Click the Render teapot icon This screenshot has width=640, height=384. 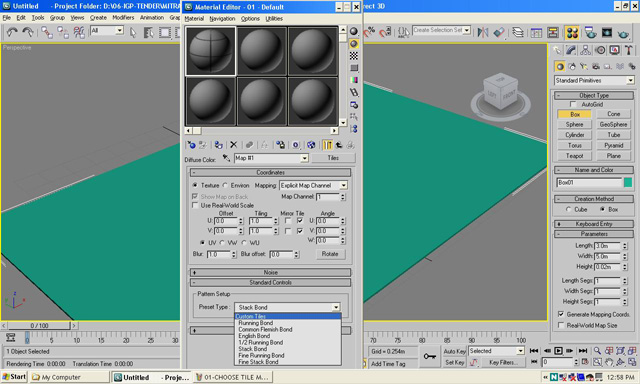pyautogui.click(x=622, y=33)
